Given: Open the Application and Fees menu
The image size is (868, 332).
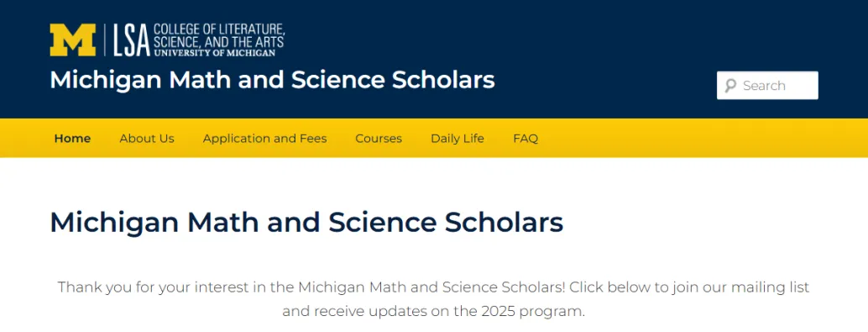Looking at the screenshot, I should point(264,139).
